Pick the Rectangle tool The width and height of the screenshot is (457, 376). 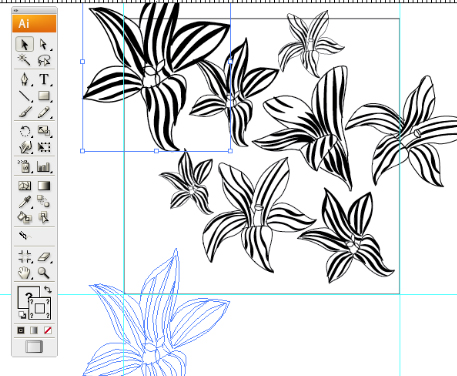(44, 96)
